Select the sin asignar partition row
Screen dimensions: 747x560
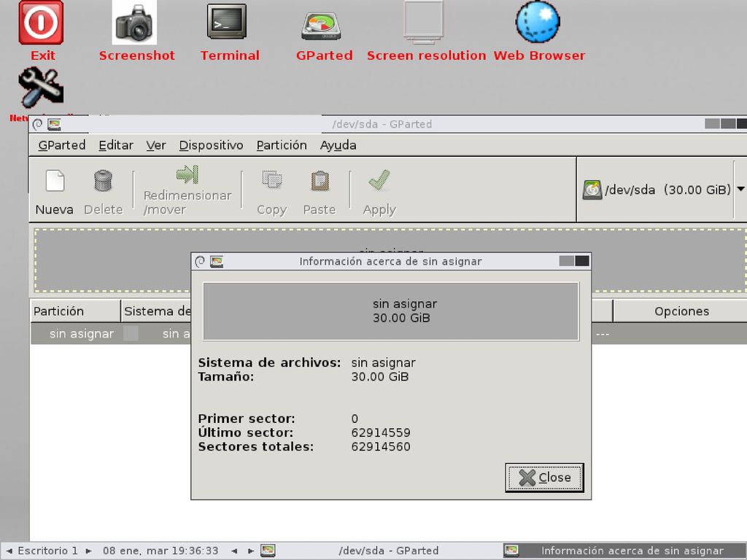388,334
